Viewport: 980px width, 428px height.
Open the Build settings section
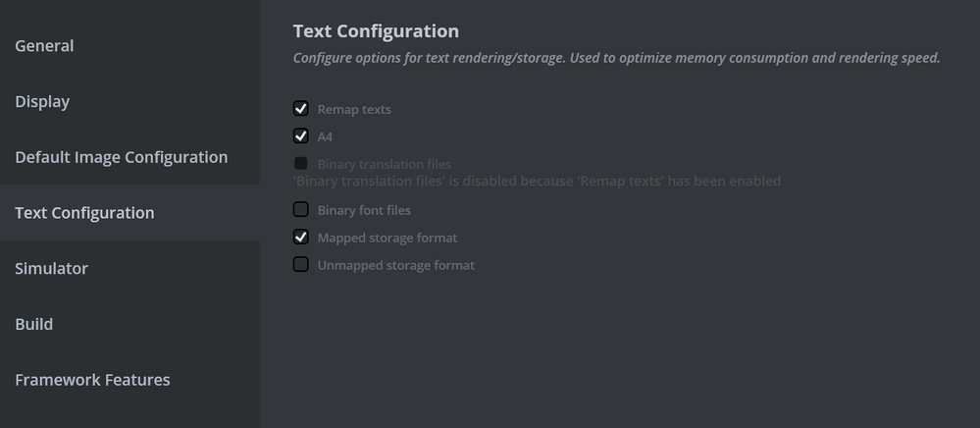pos(34,324)
